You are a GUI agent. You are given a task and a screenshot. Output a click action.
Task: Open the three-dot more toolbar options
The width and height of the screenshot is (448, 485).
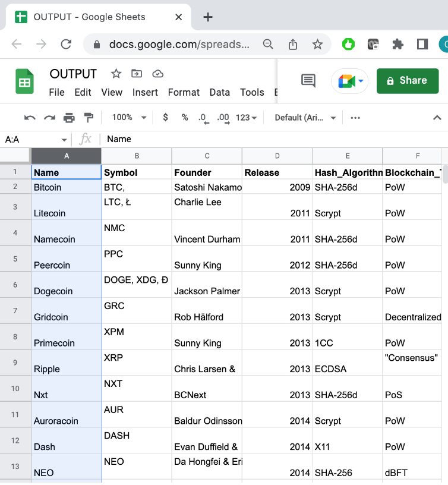355,118
